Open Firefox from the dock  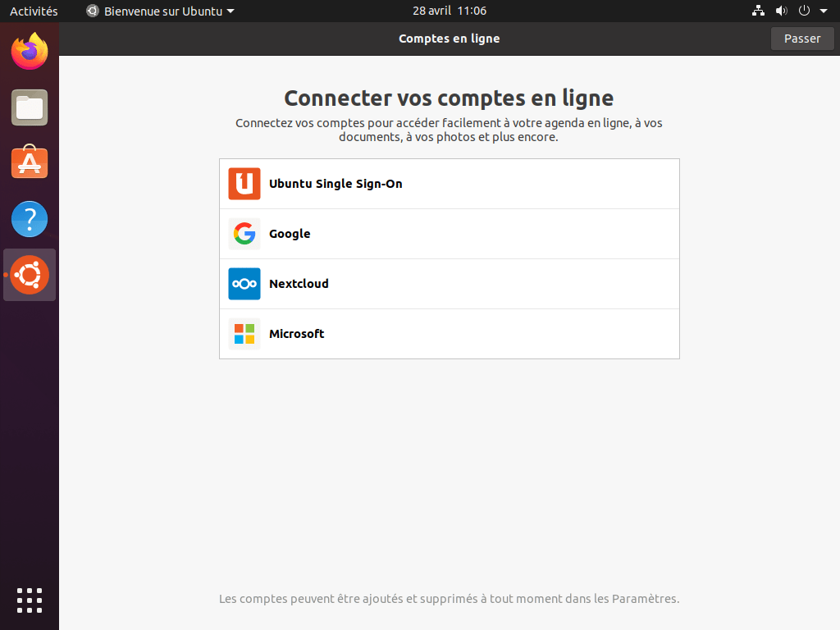point(30,52)
